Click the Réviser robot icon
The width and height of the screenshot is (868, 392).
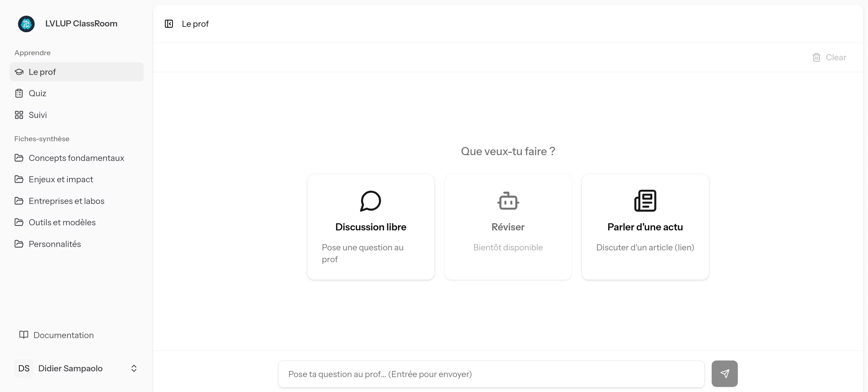pyautogui.click(x=508, y=201)
